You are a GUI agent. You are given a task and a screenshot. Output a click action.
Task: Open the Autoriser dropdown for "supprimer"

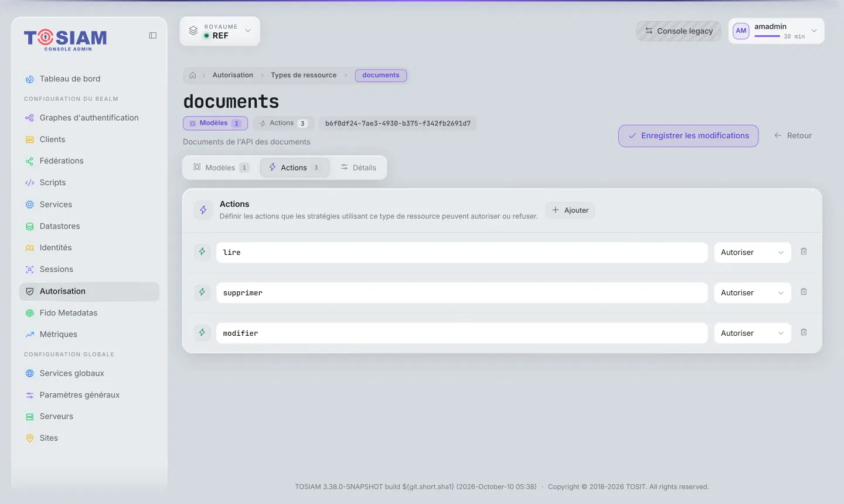click(x=752, y=293)
